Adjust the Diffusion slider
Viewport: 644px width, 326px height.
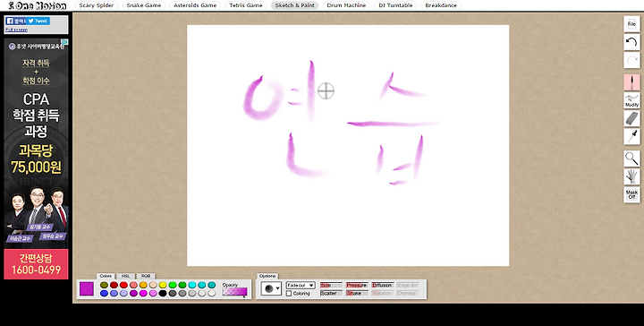[383, 285]
